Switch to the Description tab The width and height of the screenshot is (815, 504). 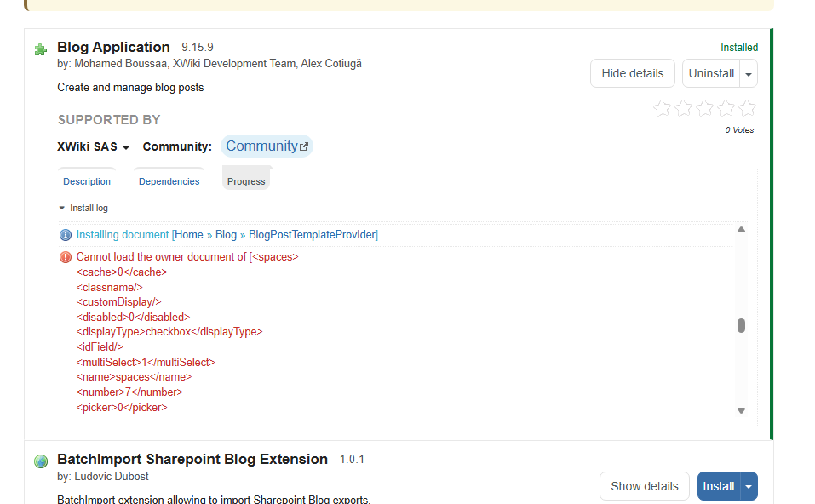pos(87,181)
